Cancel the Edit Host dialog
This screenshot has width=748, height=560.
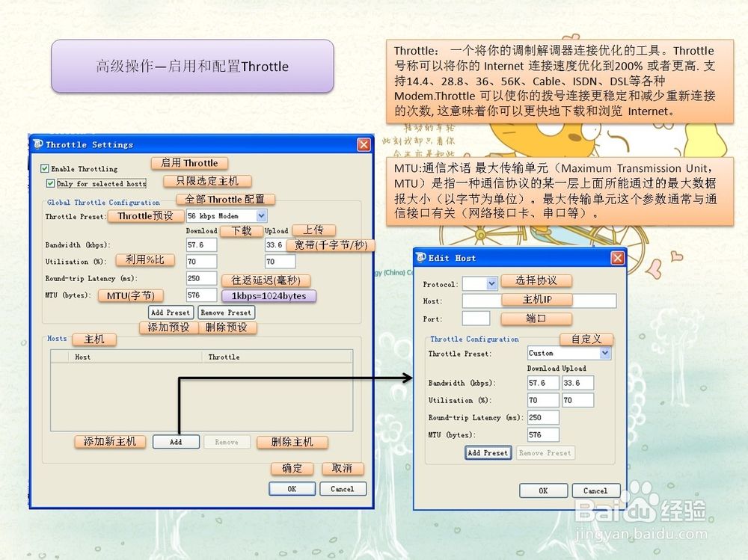(595, 490)
